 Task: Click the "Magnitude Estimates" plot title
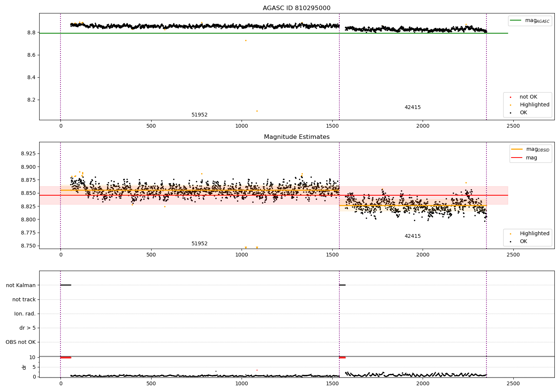tap(296, 137)
